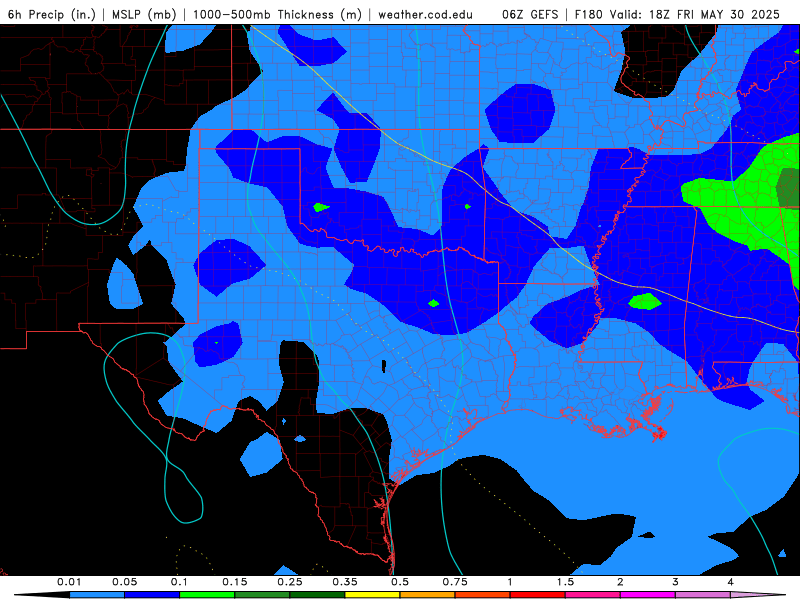Select the dark green 0.25–0.35 colorbar segment
Screen dimensions: 800x600
point(317,595)
